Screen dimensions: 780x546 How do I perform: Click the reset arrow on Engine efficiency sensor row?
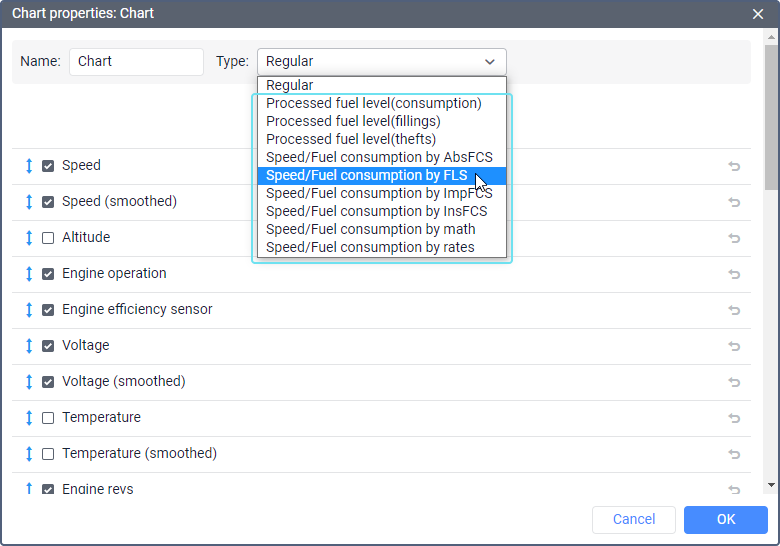click(x=734, y=310)
